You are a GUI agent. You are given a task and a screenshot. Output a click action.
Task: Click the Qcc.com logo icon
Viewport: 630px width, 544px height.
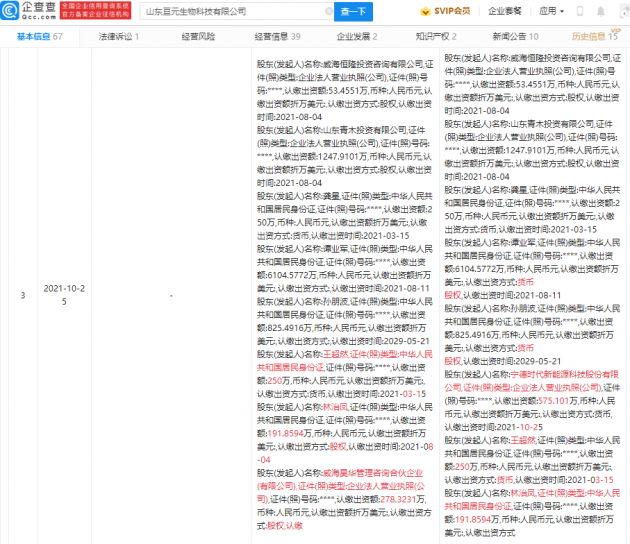(10, 10)
